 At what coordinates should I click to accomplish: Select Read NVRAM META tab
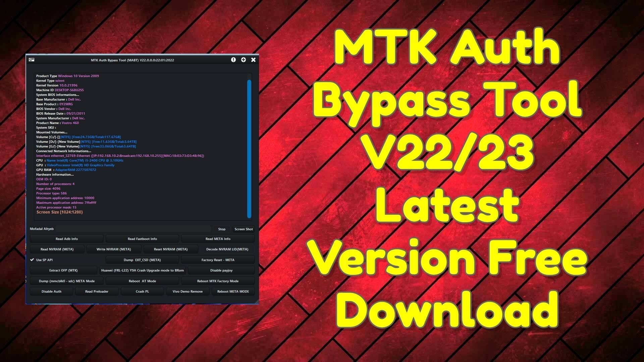57,249
